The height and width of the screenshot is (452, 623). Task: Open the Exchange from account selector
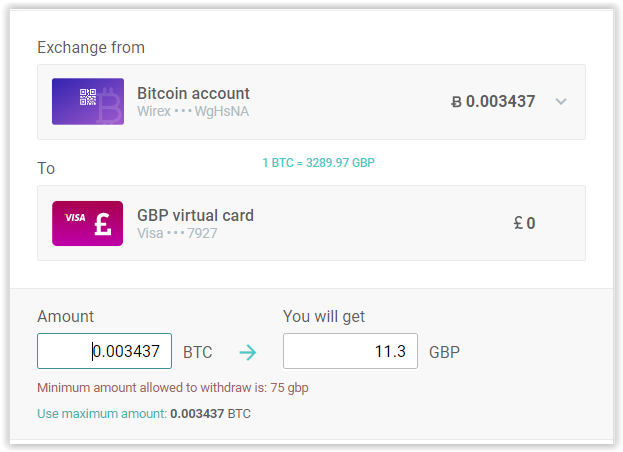tap(311, 102)
